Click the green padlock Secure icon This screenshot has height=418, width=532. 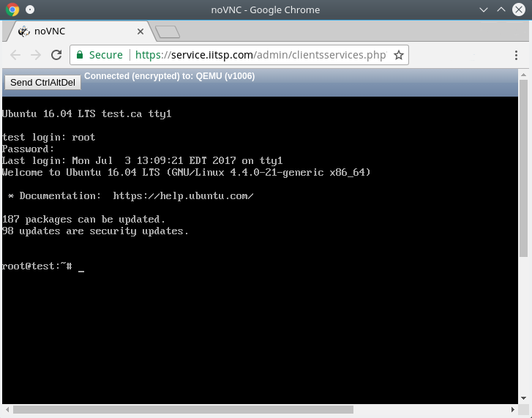click(80, 55)
